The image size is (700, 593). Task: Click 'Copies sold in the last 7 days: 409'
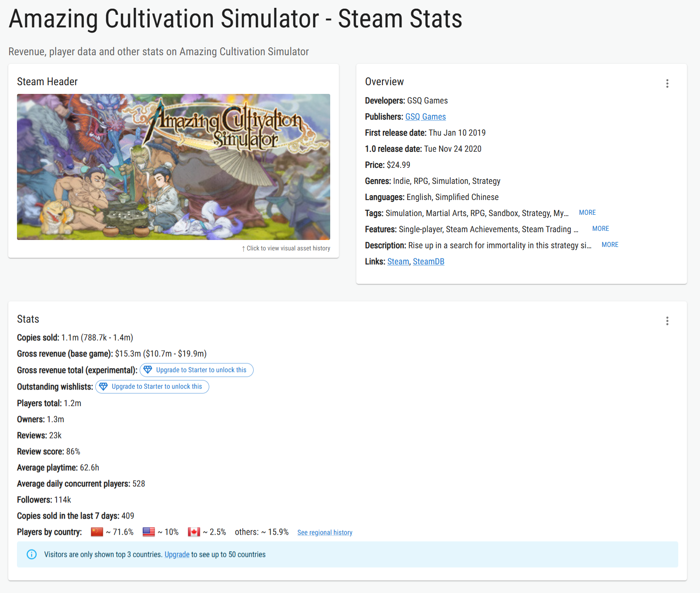tap(75, 516)
